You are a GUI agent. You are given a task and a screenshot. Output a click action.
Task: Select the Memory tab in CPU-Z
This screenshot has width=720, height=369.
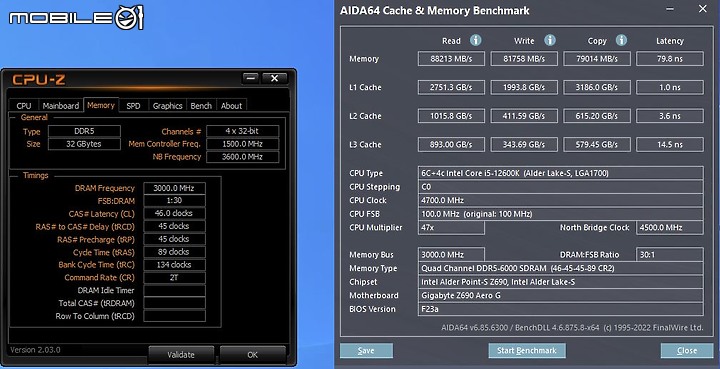101,105
